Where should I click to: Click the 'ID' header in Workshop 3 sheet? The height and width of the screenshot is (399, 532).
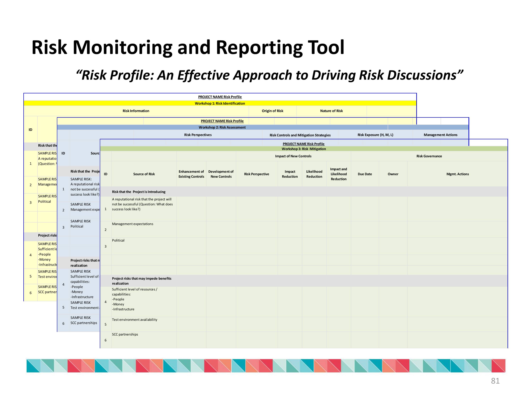tap(106, 174)
